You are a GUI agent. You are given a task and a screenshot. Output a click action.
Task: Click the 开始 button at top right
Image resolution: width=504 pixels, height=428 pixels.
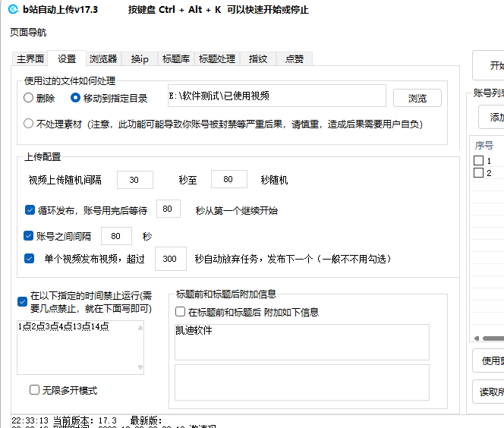pos(488,65)
